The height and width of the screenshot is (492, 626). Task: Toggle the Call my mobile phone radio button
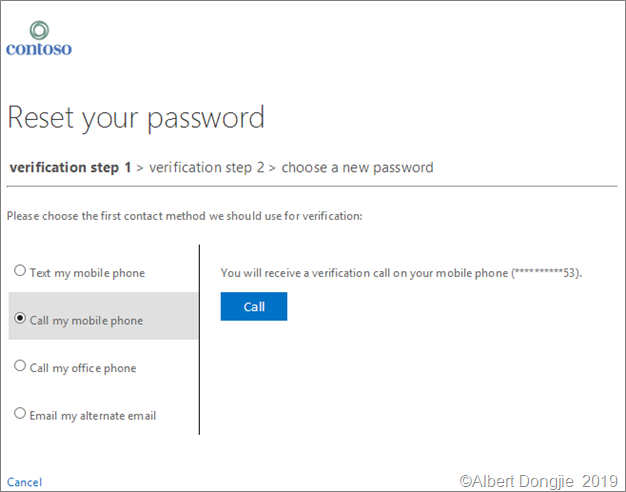pos(20,319)
